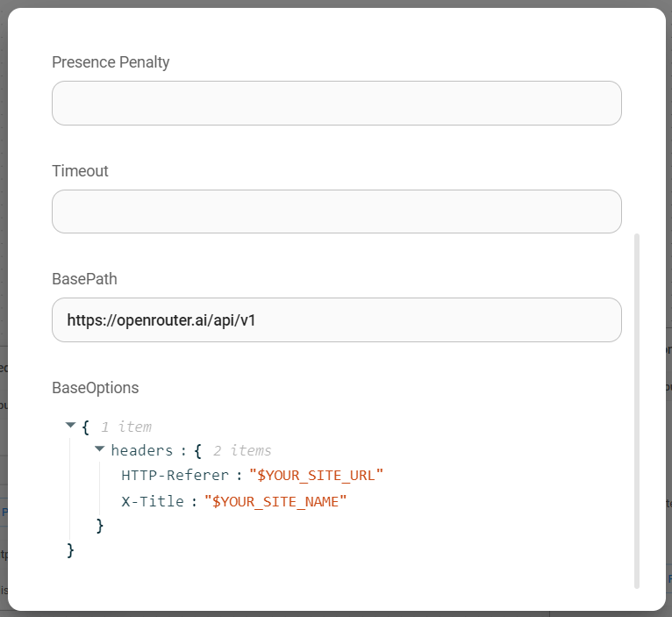Click the BaseOptions label
Viewport: 672px width, 617px height.
(x=95, y=388)
